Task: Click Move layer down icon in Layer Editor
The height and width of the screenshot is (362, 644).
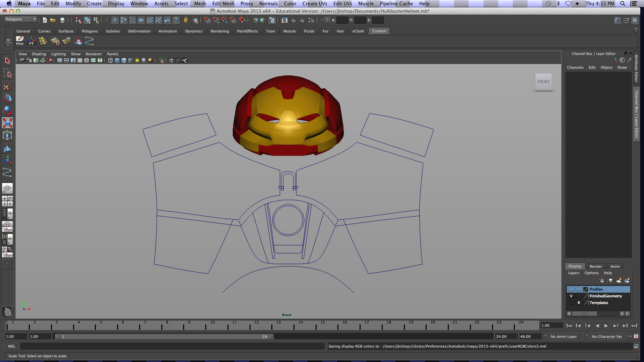Action: (610, 280)
